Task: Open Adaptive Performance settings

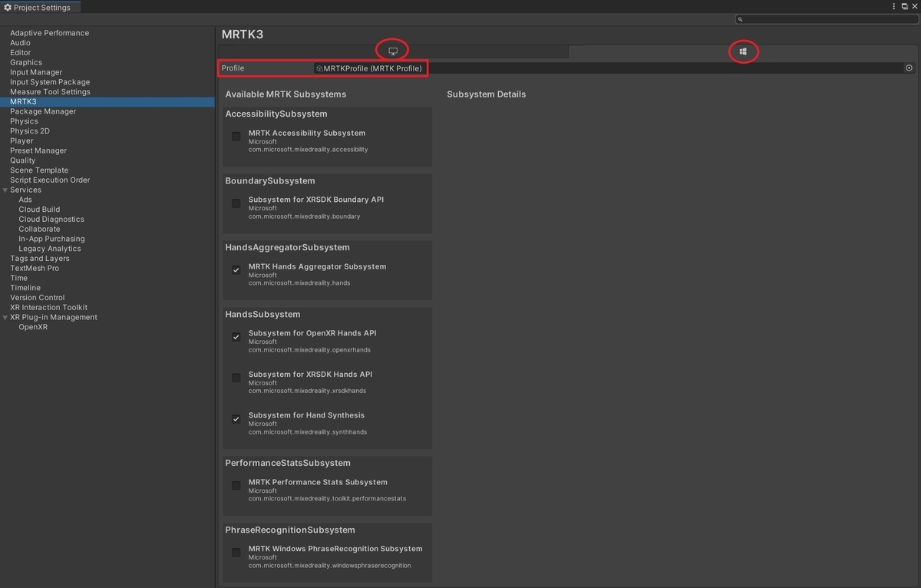Action: pos(49,33)
